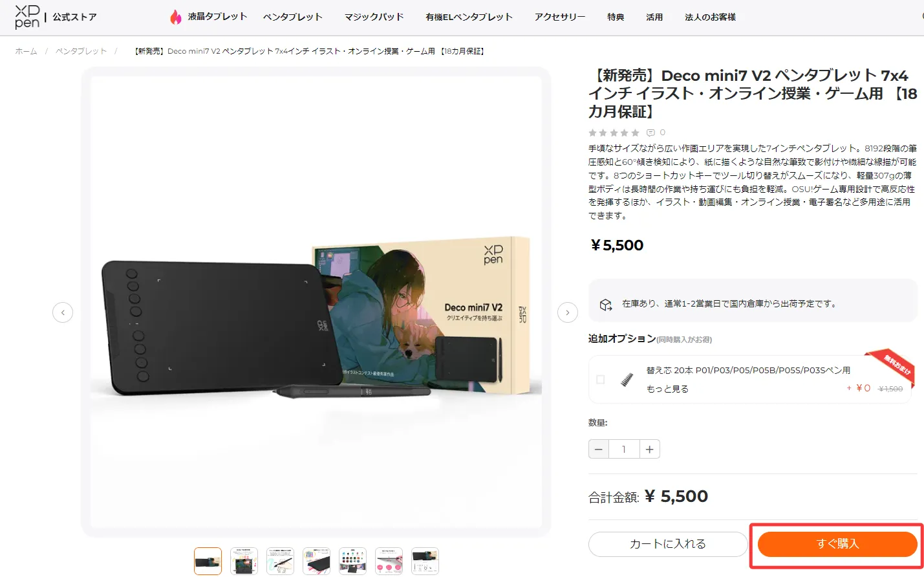This screenshot has height=577, width=924.
Task: Decrease quantity with minus button
Action: click(x=599, y=449)
